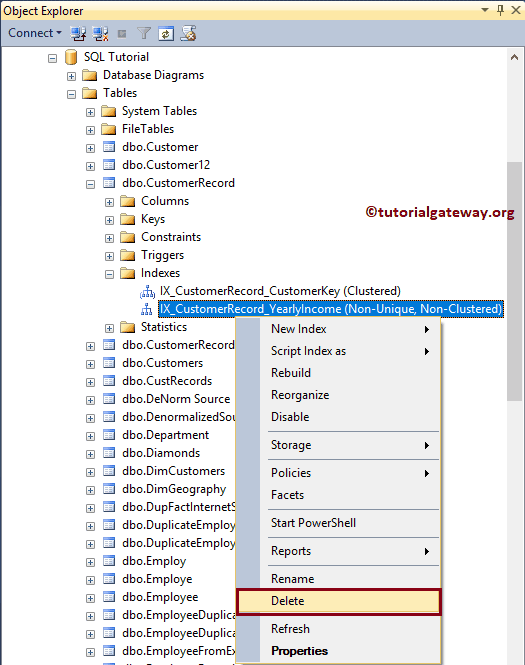Click the Connect Object Explorer toolbar icon

[x=78, y=34]
